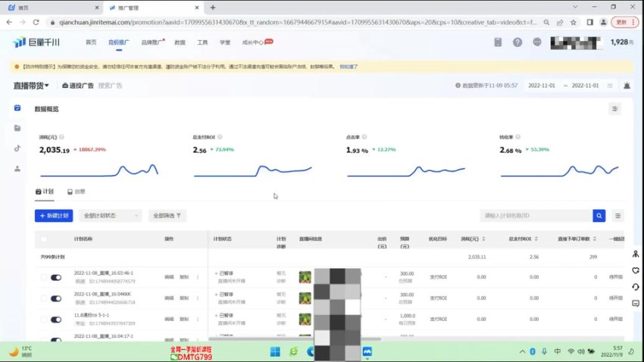Open the notification bell icon
Screen dimensions: 644x362
click(627, 86)
